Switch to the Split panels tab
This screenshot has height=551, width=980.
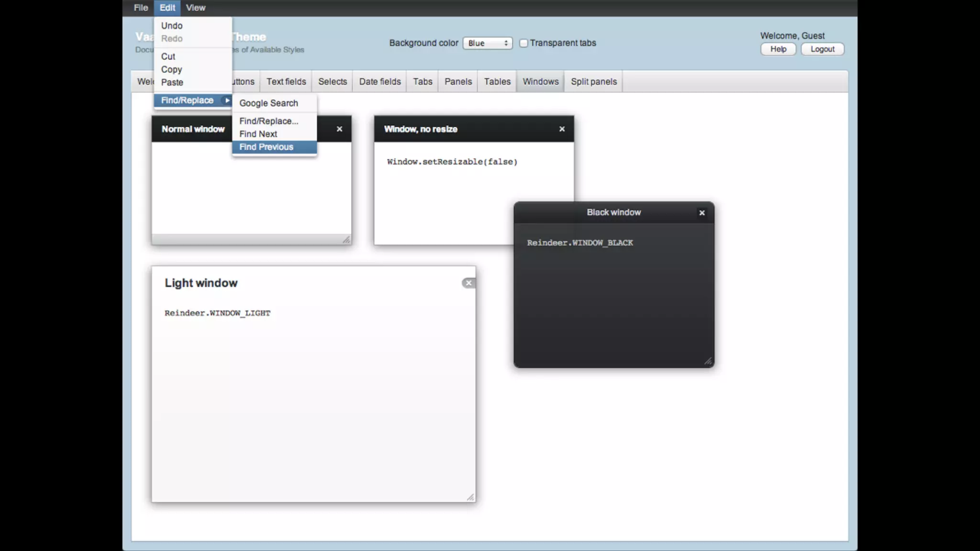[x=593, y=82]
